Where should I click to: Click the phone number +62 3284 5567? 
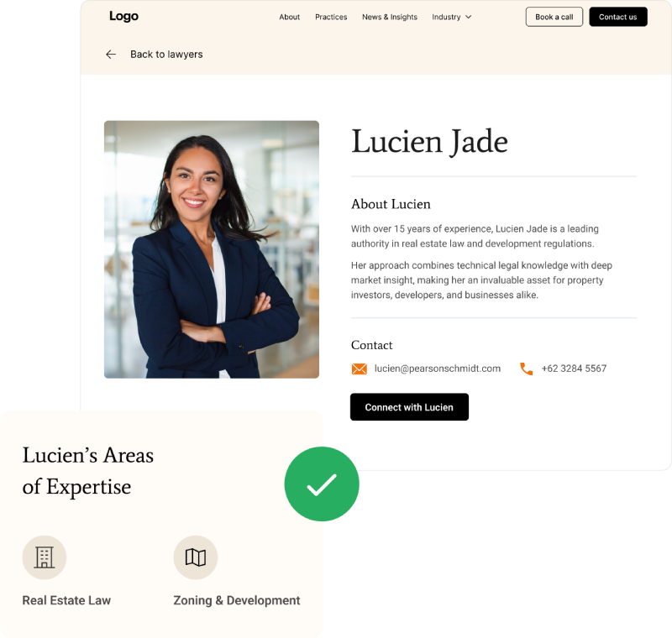(574, 369)
